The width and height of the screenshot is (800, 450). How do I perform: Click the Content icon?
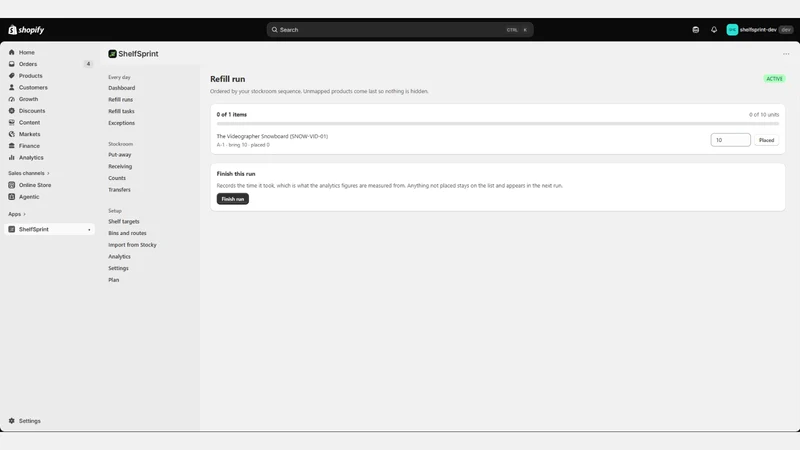tap(12, 122)
